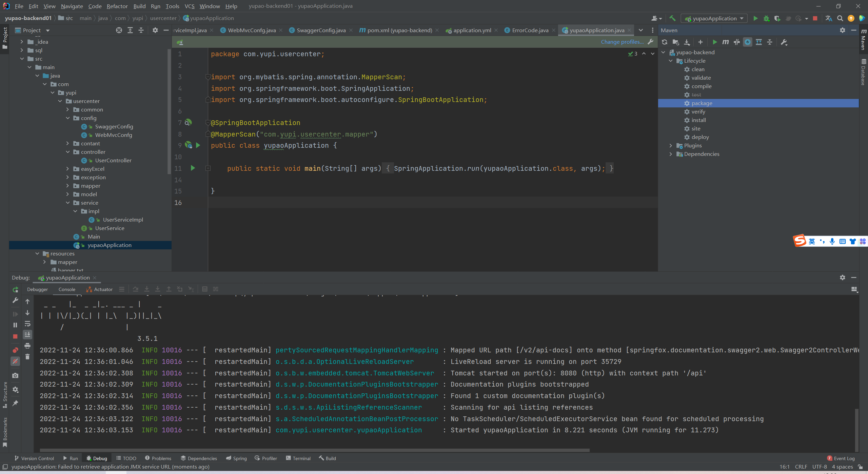Select UserController in project tree

(113, 160)
